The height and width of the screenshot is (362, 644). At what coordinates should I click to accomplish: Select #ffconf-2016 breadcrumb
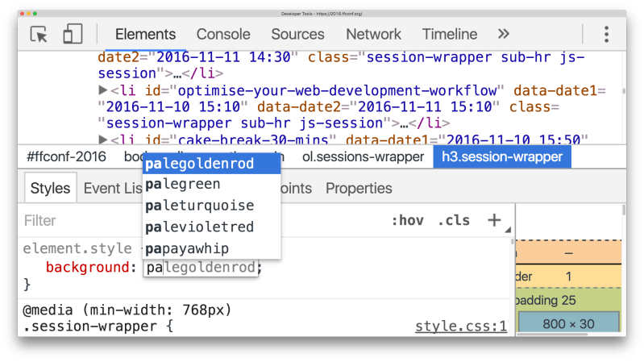pyautogui.click(x=66, y=156)
